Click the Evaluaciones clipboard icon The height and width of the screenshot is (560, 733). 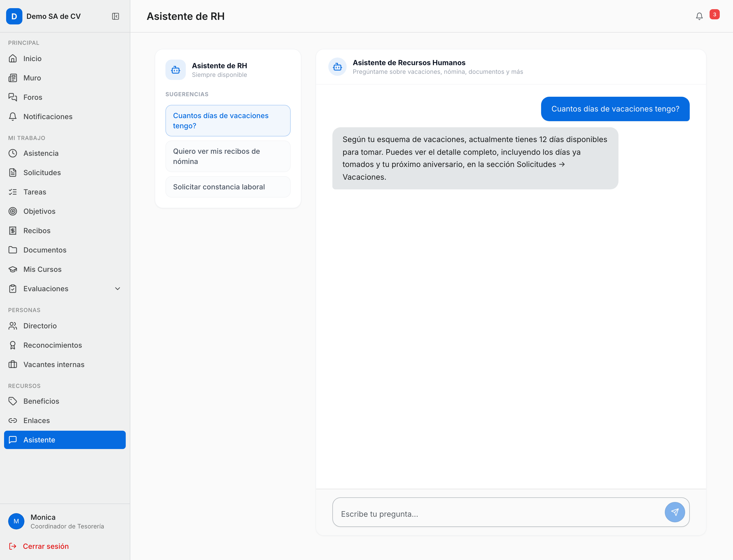coord(13,288)
